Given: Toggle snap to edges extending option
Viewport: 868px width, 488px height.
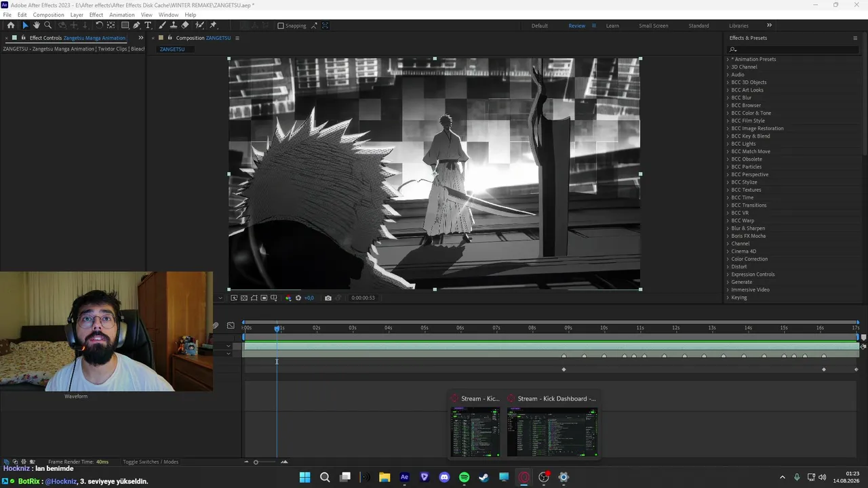Looking at the screenshot, I should click(x=315, y=26).
